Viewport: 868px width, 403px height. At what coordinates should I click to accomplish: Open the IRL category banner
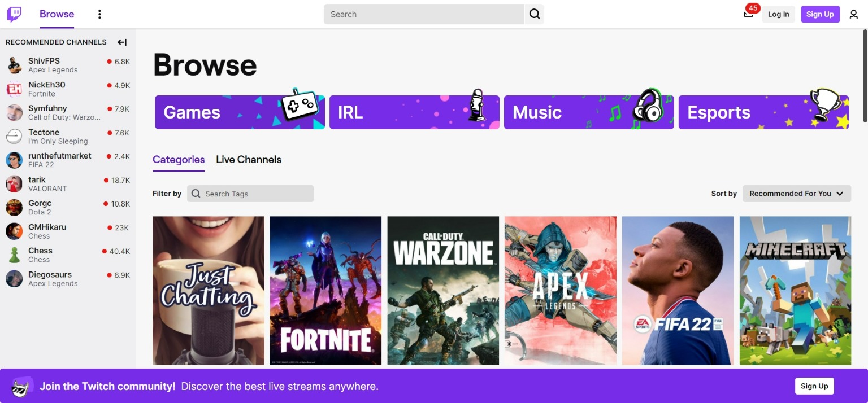tap(414, 112)
